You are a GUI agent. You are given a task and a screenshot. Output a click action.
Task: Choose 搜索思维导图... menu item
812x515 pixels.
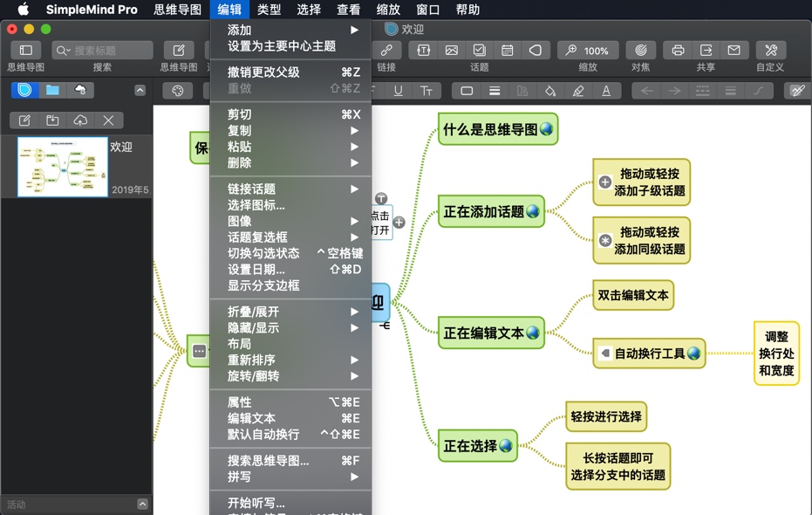(290, 461)
